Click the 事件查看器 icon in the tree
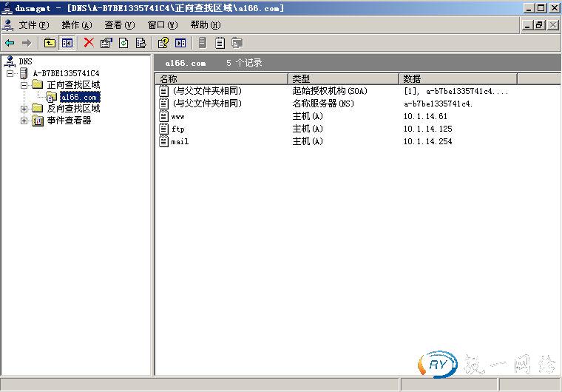The height and width of the screenshot is (392, 562). click(38, 121)
